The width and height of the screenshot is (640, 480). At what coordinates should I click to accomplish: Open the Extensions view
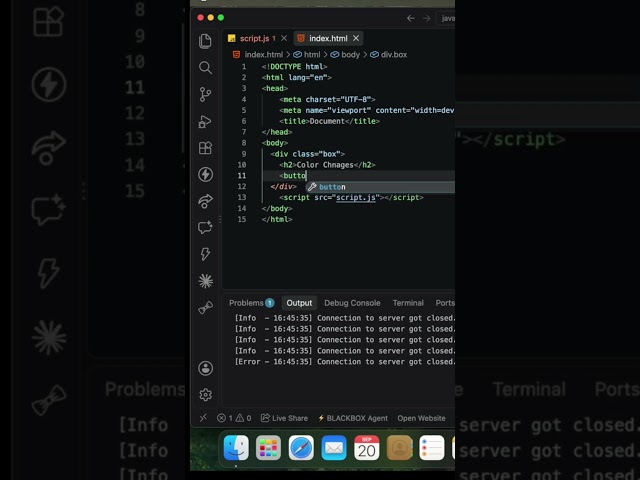tap(205, 148)
